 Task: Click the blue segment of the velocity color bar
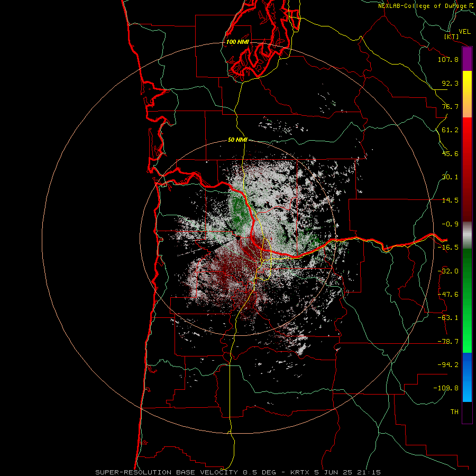[467, 377]
